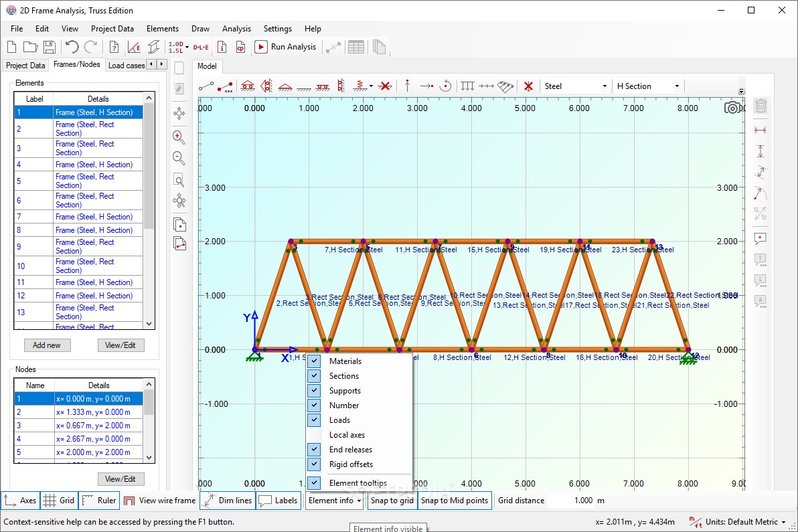Undo the last action
This screenshot has width=798, height=532.
pos(72,47)
